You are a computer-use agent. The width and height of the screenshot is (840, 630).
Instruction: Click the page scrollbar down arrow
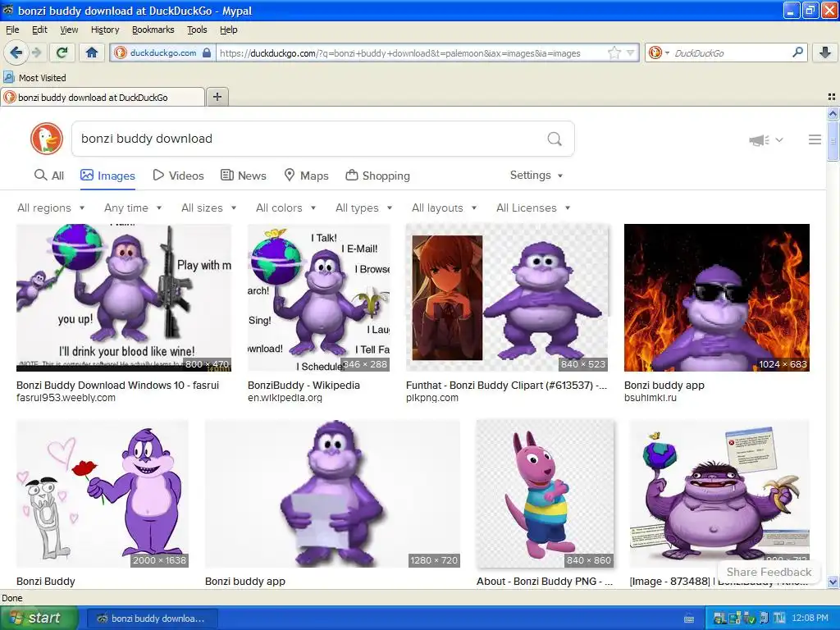tap(833, 582)
